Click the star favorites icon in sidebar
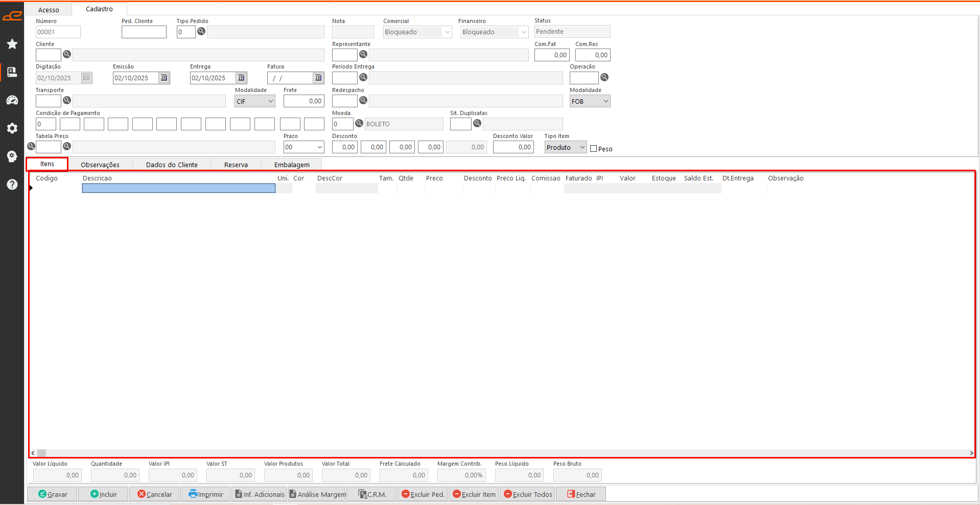The height and width of the screenshot is (505, 980). [x=12, y=44]
